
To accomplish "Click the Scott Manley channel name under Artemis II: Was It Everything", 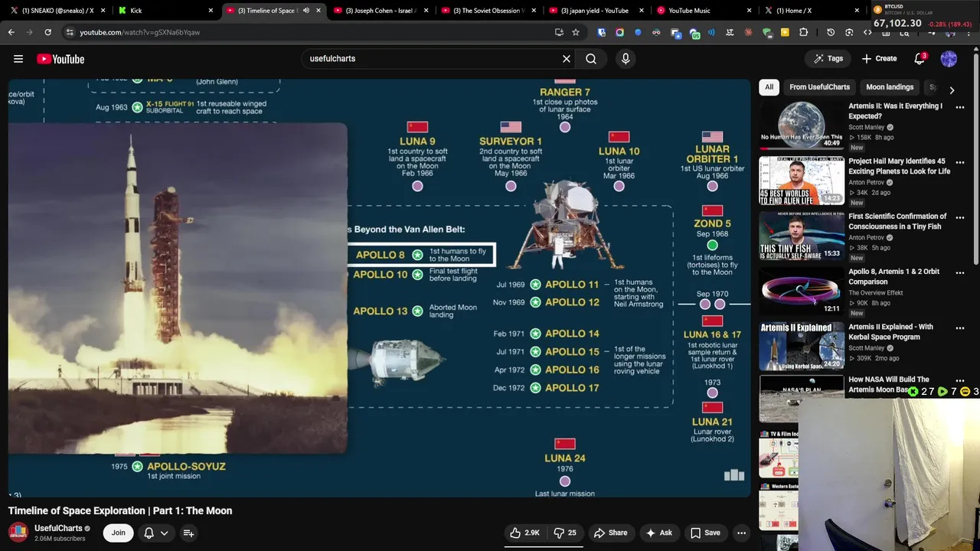I will click(x=867, y=127).
